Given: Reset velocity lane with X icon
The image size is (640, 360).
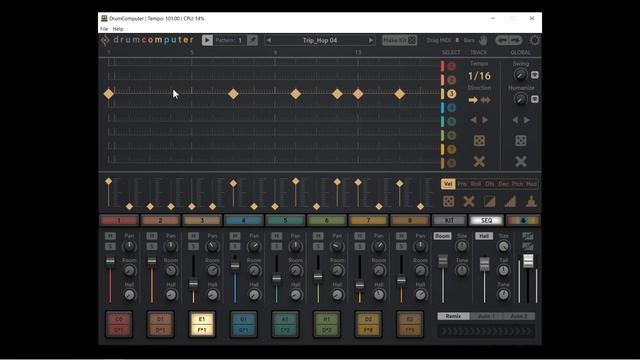Looking at the screenshot, I should (469, 201).
